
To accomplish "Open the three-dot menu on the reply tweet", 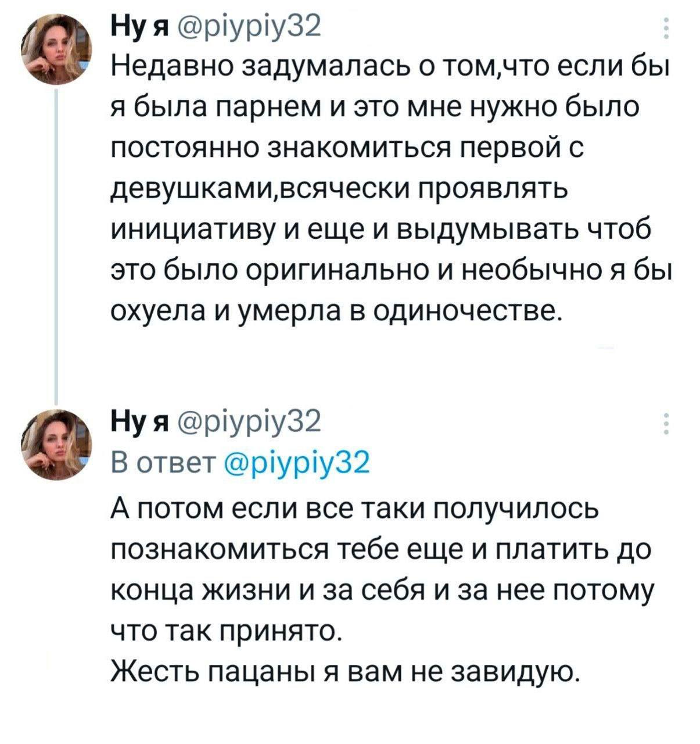I will (x=665, y=424).
